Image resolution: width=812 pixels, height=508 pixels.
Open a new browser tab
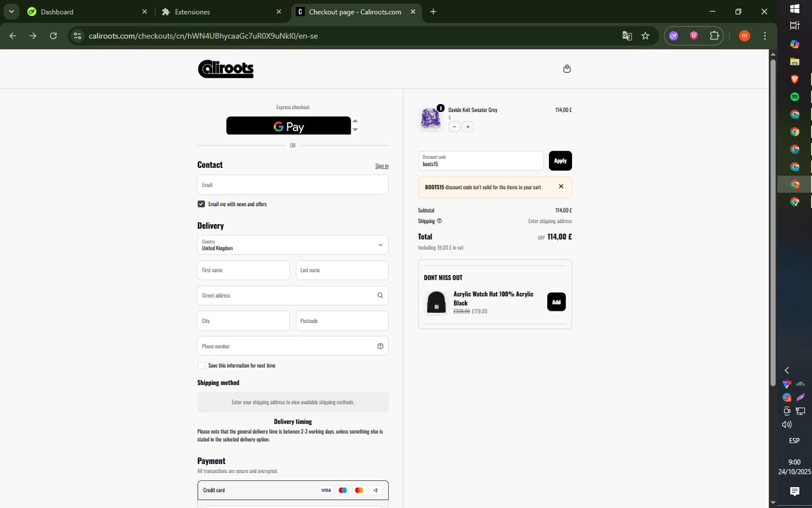(x=433, y=12)
